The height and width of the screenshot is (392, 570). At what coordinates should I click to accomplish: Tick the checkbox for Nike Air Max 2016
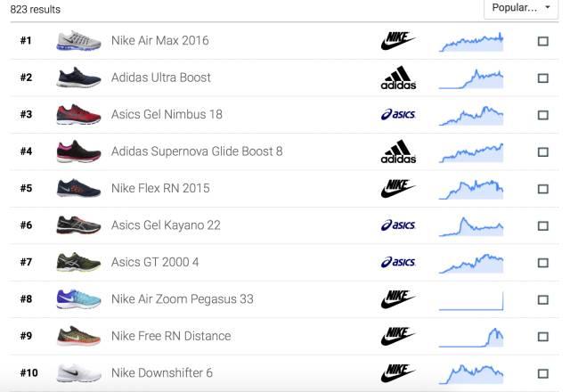click(542, 41)
